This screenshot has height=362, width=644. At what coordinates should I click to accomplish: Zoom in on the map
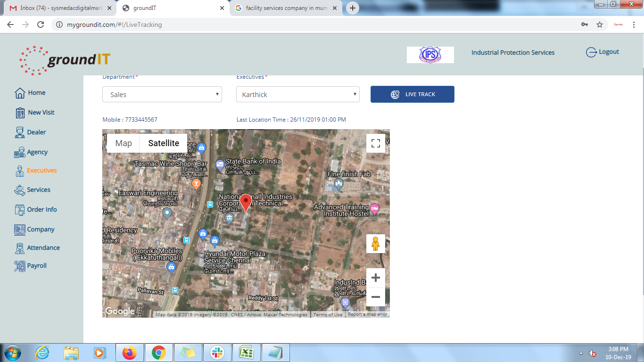(x=376, y=278)
